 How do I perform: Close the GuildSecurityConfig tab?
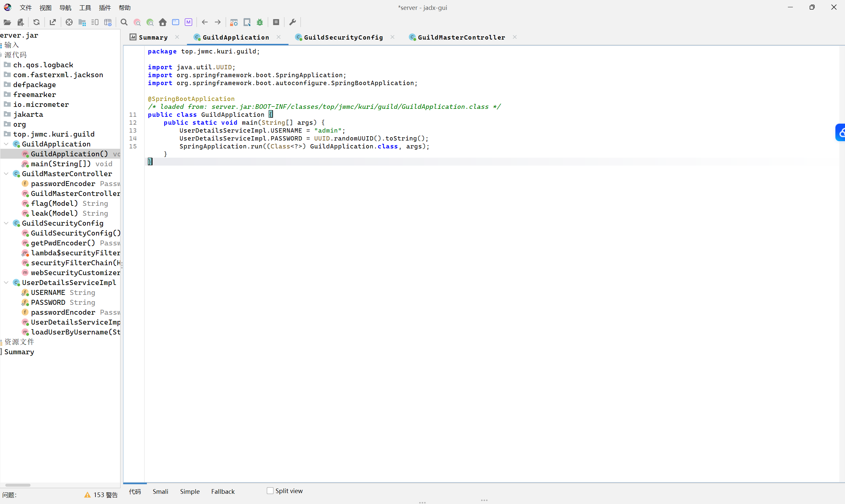pos(392,37)
